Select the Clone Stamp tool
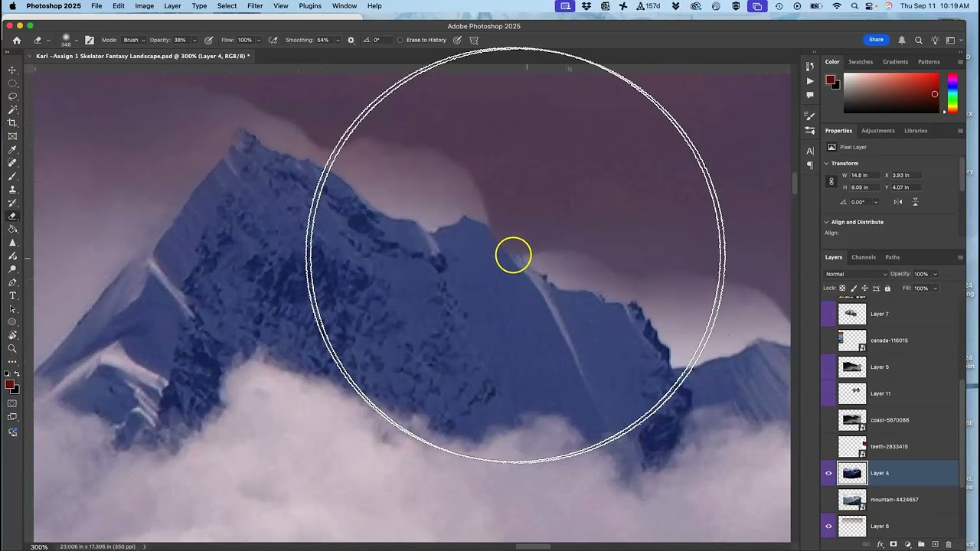The image size is (980, 551). coord(12,190)
